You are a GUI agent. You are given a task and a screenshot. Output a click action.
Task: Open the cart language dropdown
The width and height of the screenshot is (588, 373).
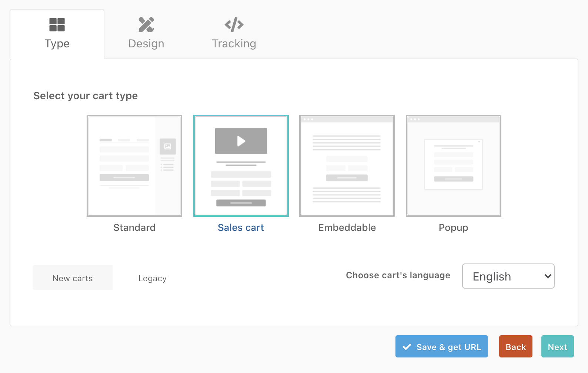click(x=508, y=276)
